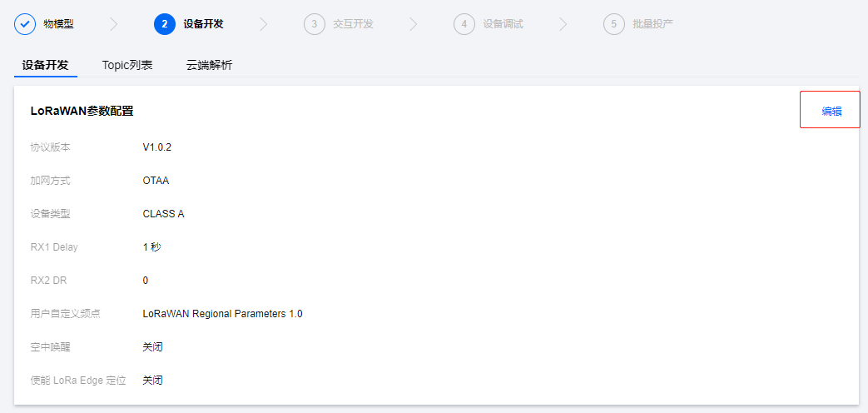Click the step 5 number circle
The width and height of the screenshot is (868, 413).
(613, 24)
